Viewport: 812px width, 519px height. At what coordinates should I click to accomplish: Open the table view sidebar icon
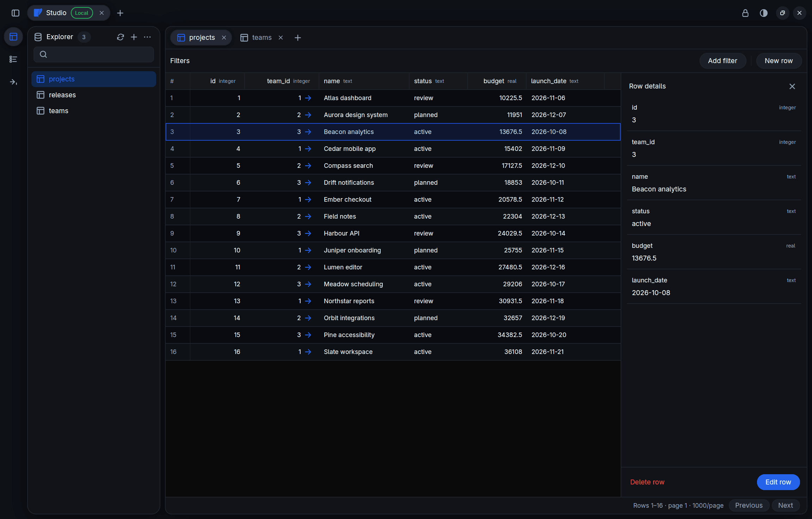coord(13,37)
